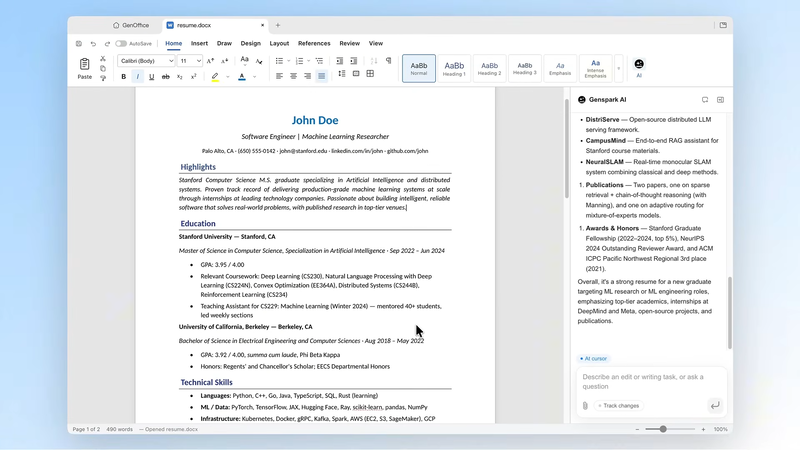Viewport: 800px width, 450px height.
Task: Click the shading box icon
Action: click(356, 74)
